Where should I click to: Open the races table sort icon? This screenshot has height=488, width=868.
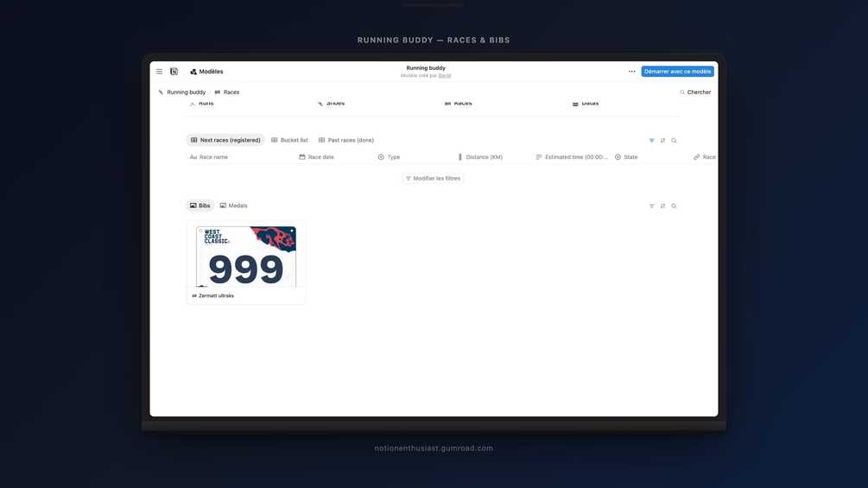pos(662,141)
